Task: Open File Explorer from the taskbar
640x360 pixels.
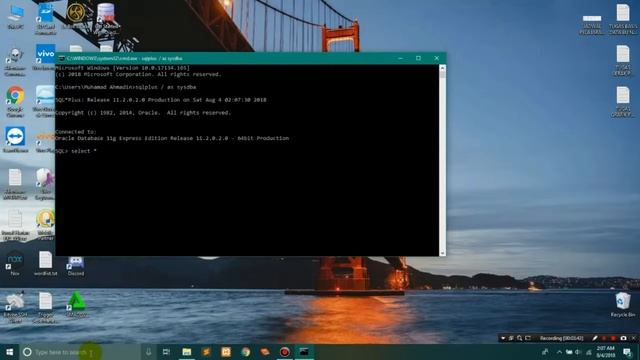Action: pyautogui.click(x=187, y=352)
